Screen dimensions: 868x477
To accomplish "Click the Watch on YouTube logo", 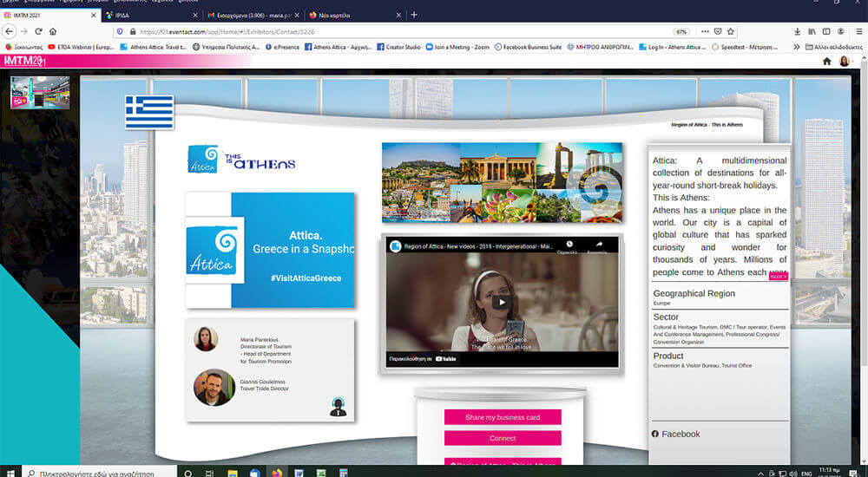I will pos(445,359).
